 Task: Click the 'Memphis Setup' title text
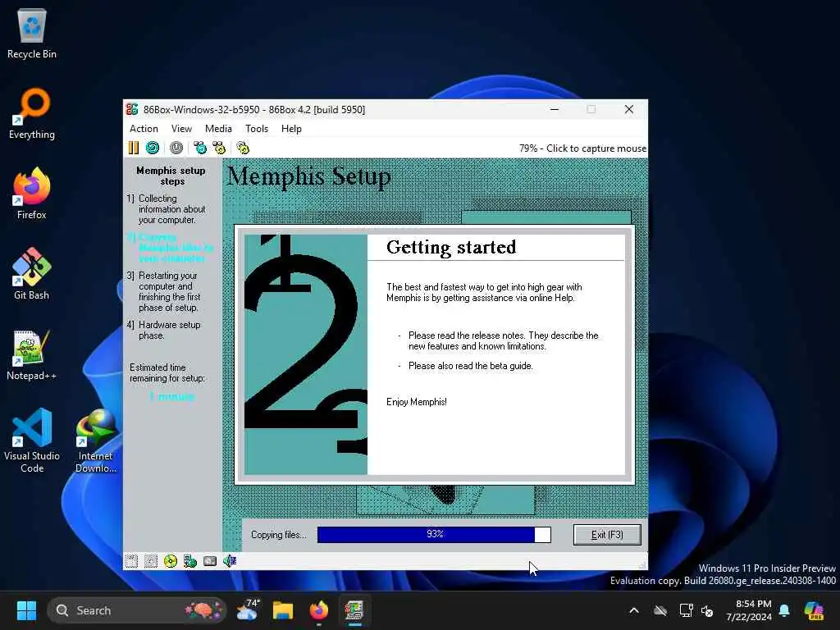309,177
